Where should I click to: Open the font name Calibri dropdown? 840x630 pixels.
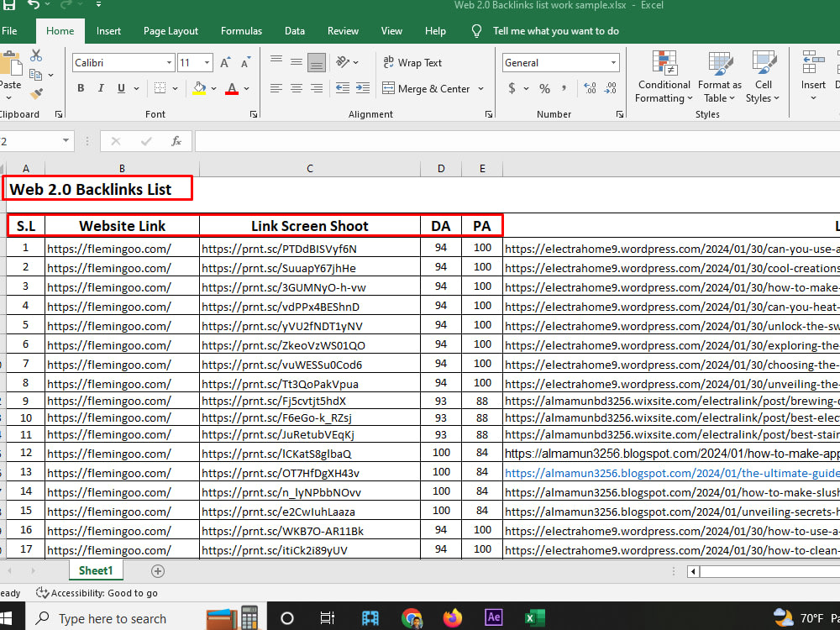pos(169,63)
